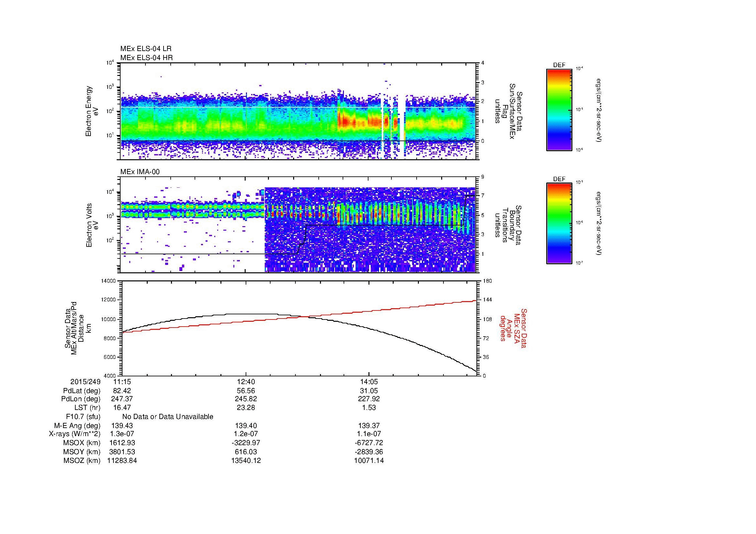Click the 'MEx ELS-04 LR' plot title
This screenshot has height=534, width=756.
pyautogui.click(x=146, y=49)
